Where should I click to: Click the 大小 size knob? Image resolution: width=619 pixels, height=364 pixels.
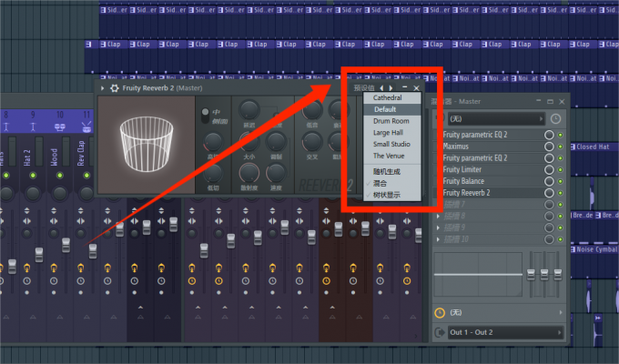click(249, 142)
